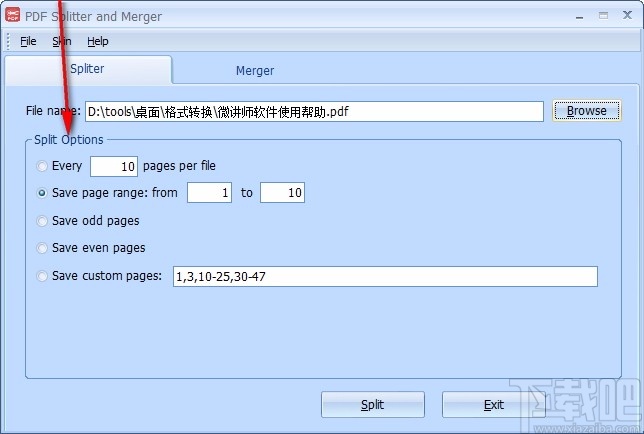Select Every N pages per file option
This screenshot has height=434, width=644.
42,166
